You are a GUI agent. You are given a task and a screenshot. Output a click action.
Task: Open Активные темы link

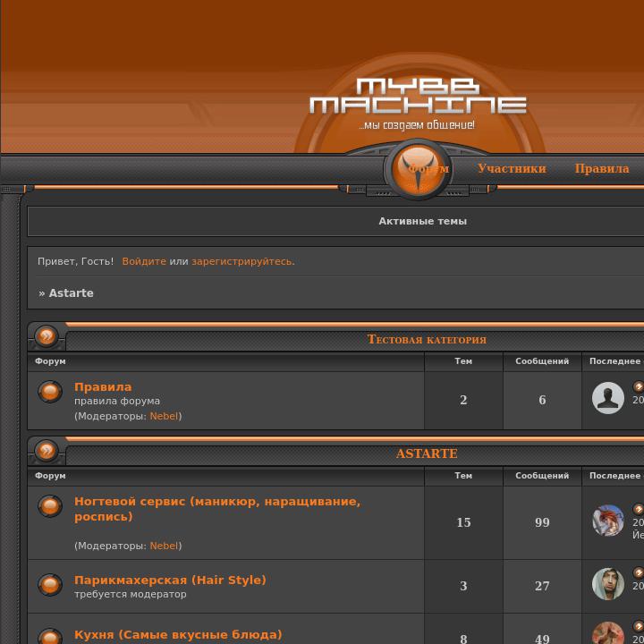pyautogui.click(x=422, y=222)
